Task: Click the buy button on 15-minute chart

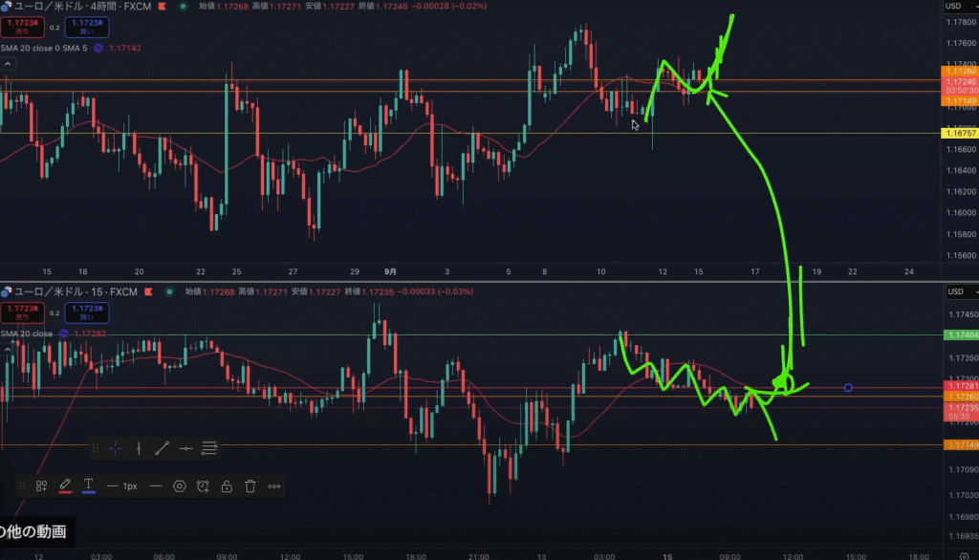Action: point(87,312)
